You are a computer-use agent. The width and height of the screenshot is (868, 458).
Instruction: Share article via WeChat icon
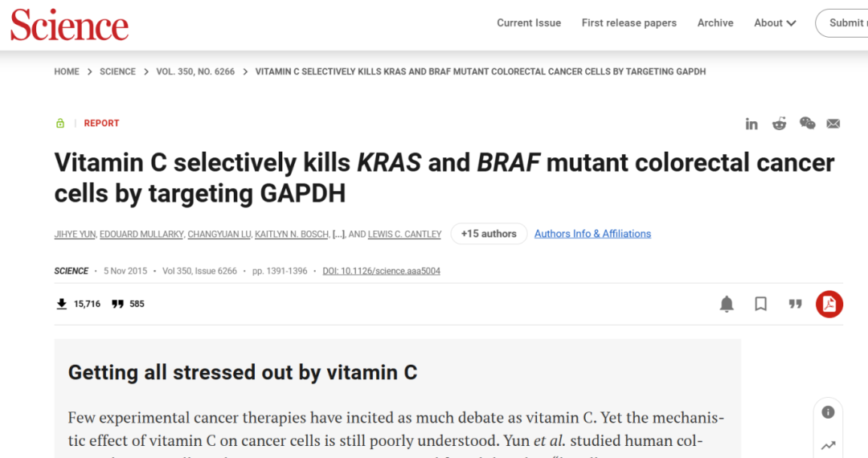pos(807,124)
